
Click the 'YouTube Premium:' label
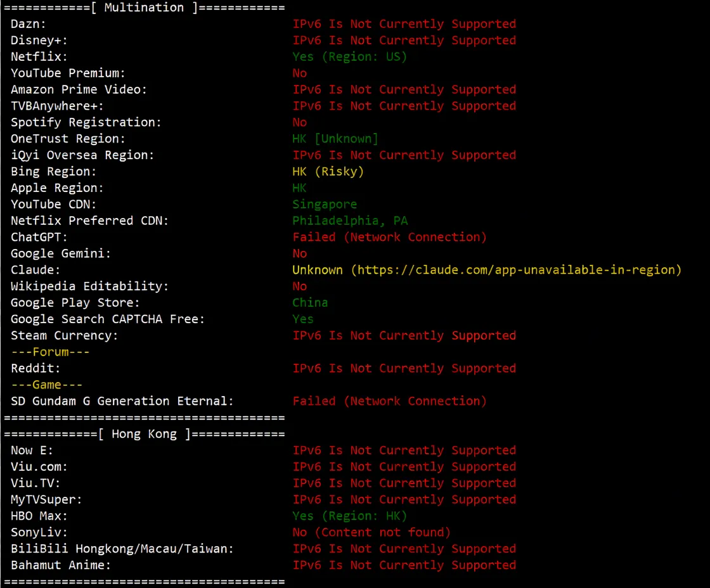68,73
